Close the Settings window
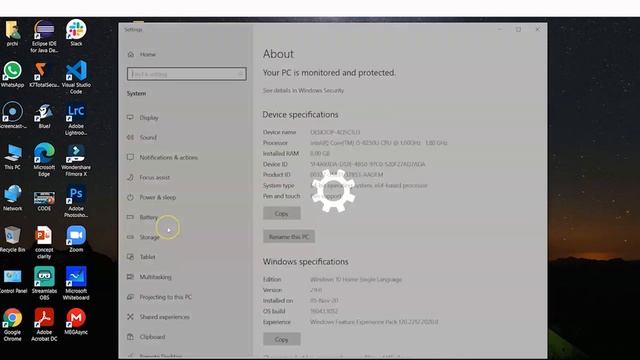This screenshot has height=360, width=640. (x=537, y=29)
